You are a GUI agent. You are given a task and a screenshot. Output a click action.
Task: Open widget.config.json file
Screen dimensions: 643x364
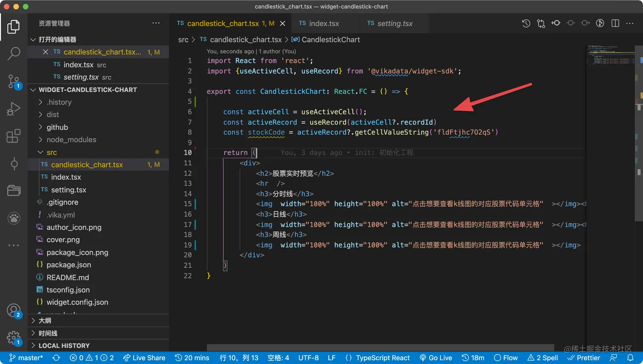click(98, 302)
